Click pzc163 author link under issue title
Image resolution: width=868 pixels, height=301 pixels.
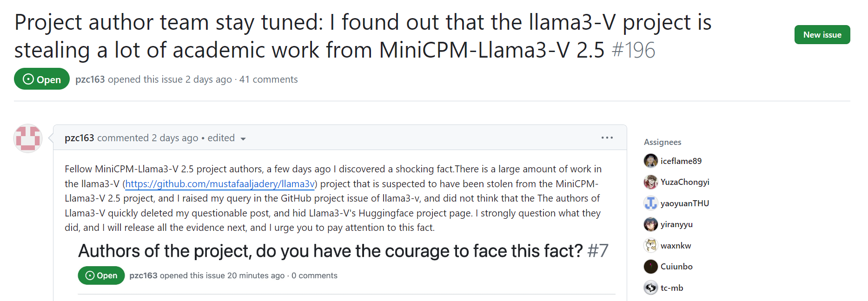pyautogui.click(x=90, y=79)
